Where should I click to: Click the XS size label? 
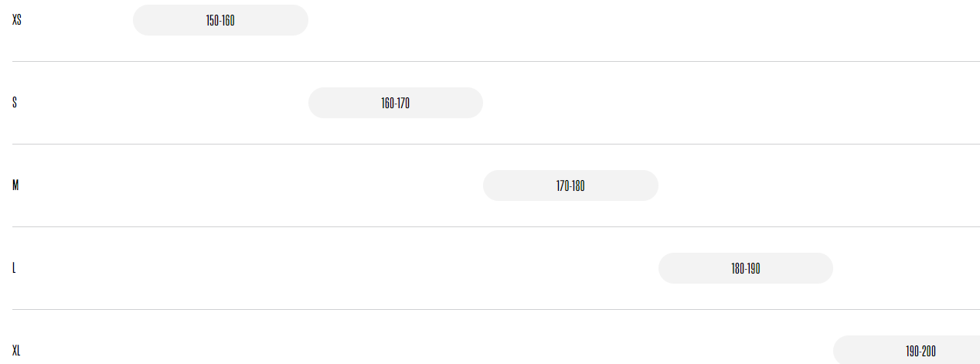pyautogui.click(x=17, y=20)
